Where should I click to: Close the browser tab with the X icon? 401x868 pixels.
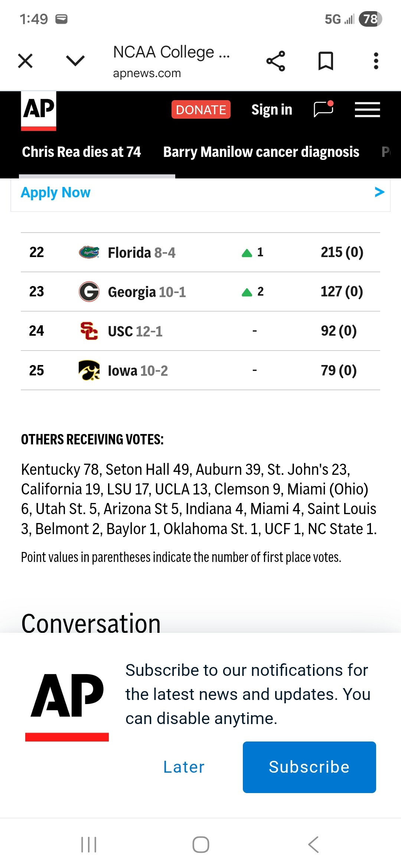click(x=25, y=61)
